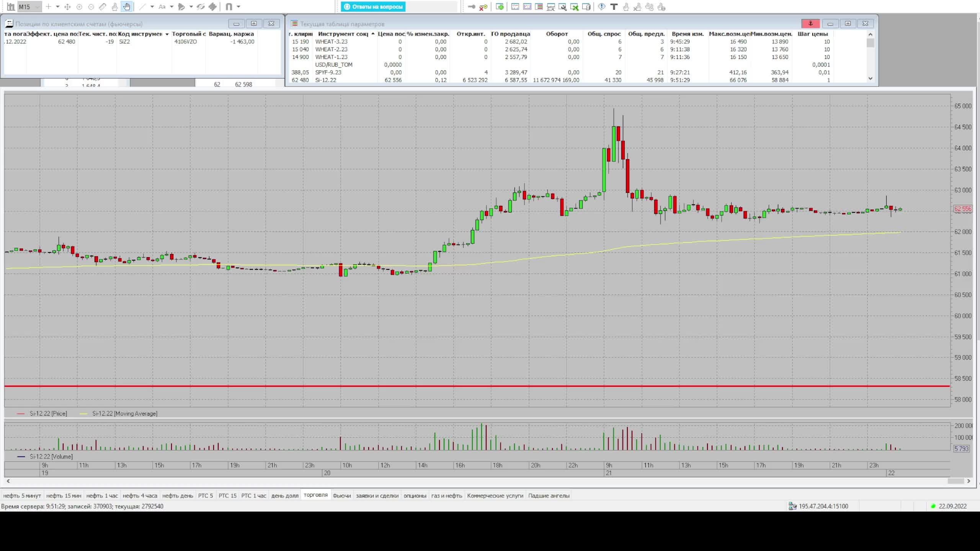Toggle the crosshair move tool

[67, 7]
